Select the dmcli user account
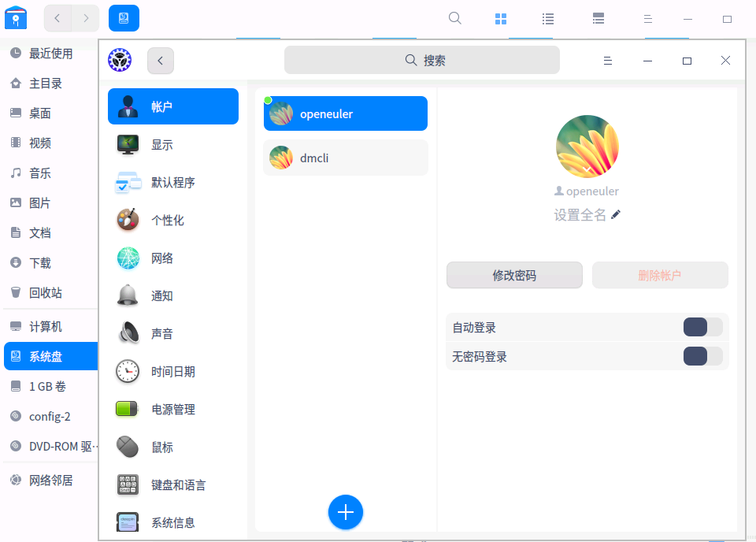This screenshot has height=542, width=756. point(346,158)
